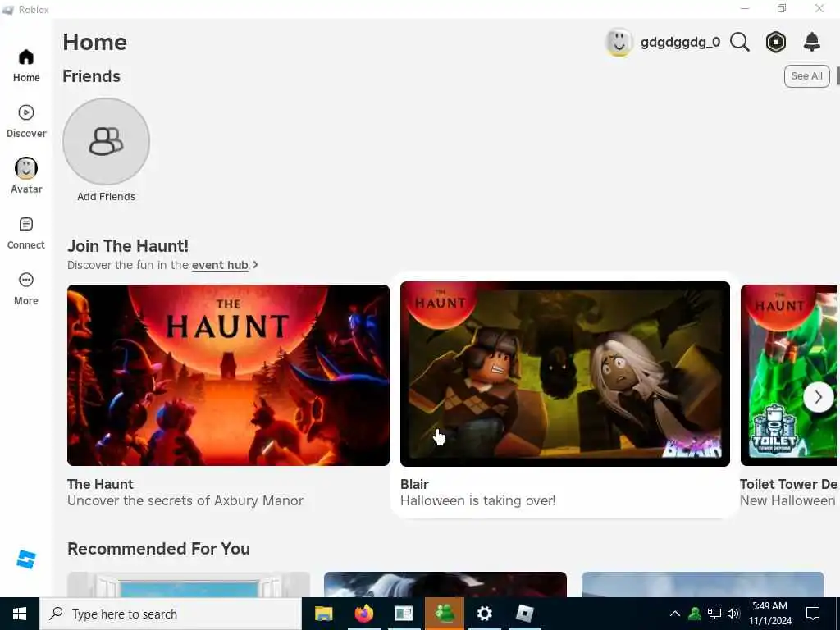Open the Robux hexagon icon

[x=776, y=42]
